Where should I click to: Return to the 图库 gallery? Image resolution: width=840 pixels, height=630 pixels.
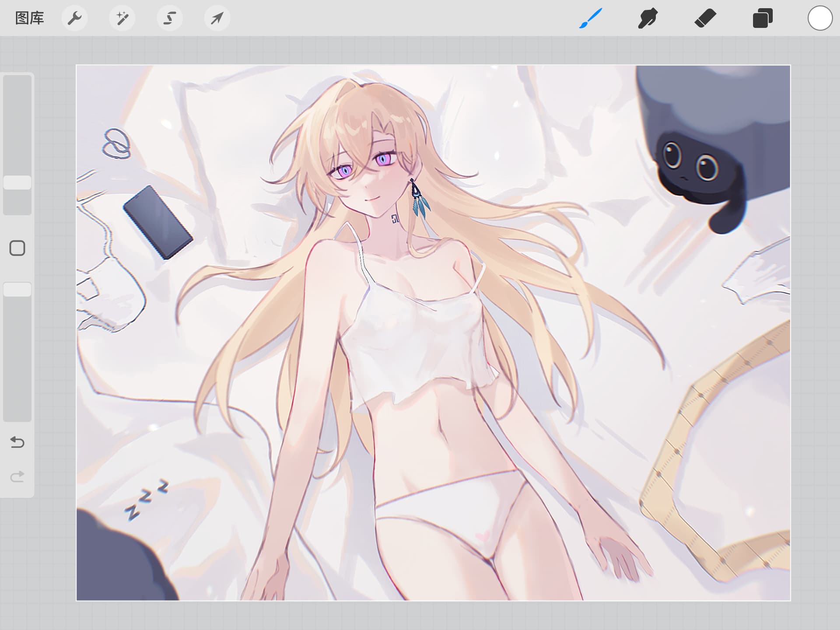pyautogui.click(x=29, y=18)
